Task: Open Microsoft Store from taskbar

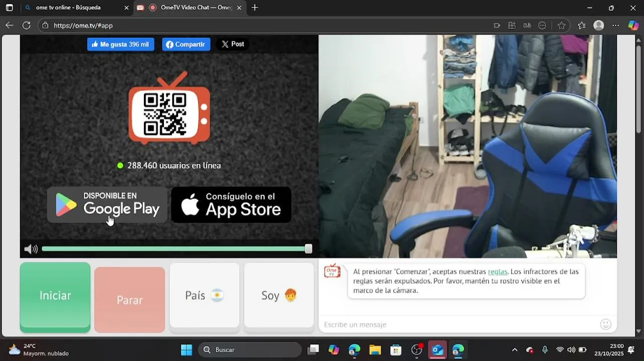Action: click(396, 349)
